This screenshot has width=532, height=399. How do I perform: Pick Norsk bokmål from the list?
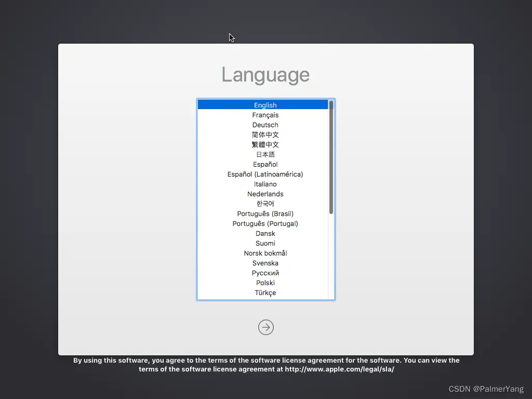pos(265,254)
